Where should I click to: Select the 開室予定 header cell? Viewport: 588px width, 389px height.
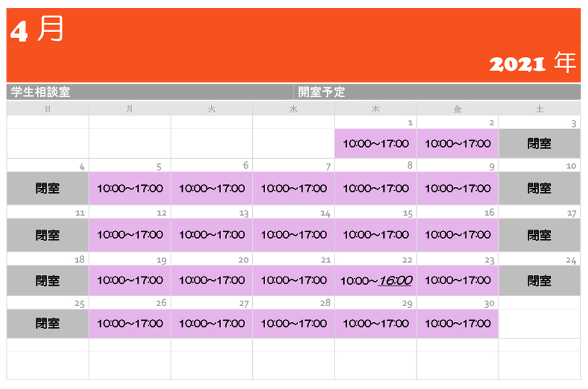coord(322,92)
